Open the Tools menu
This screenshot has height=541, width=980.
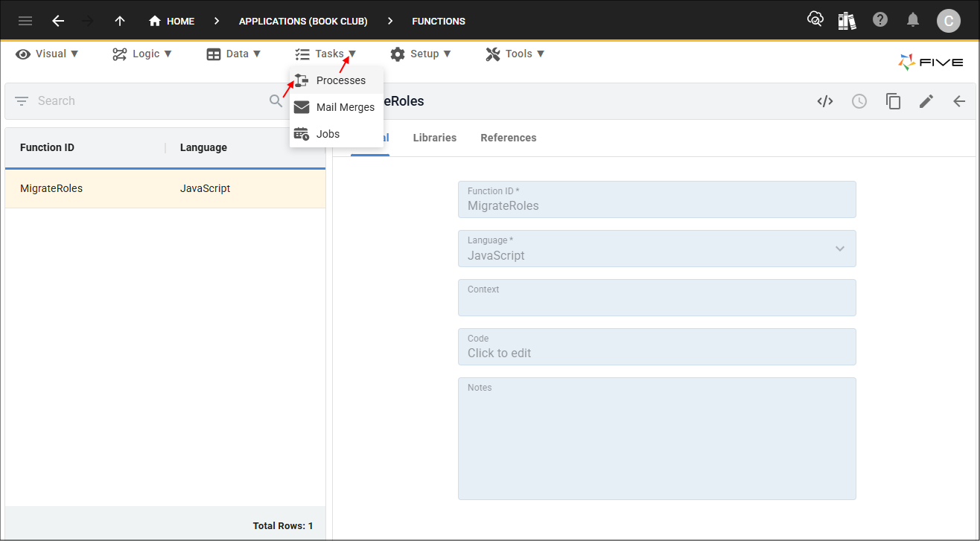[515, 54]
